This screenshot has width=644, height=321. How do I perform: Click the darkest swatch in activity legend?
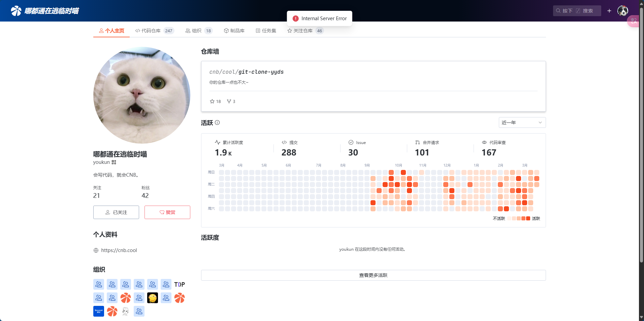point(528,218)
